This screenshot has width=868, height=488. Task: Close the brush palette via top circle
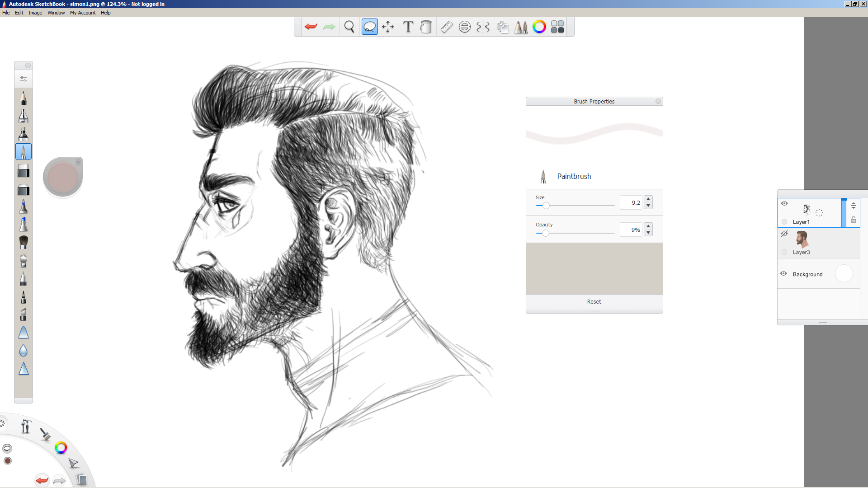click(x=28, y=66)
